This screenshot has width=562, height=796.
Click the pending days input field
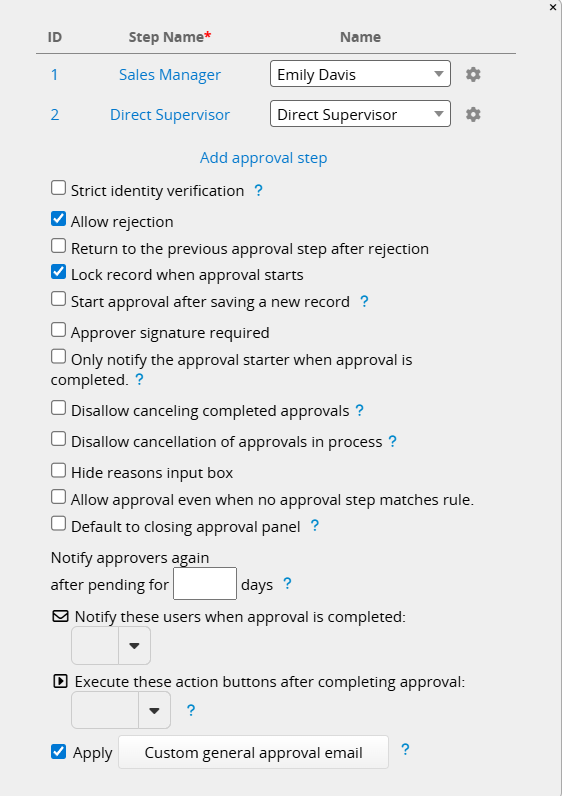(205, 584)
